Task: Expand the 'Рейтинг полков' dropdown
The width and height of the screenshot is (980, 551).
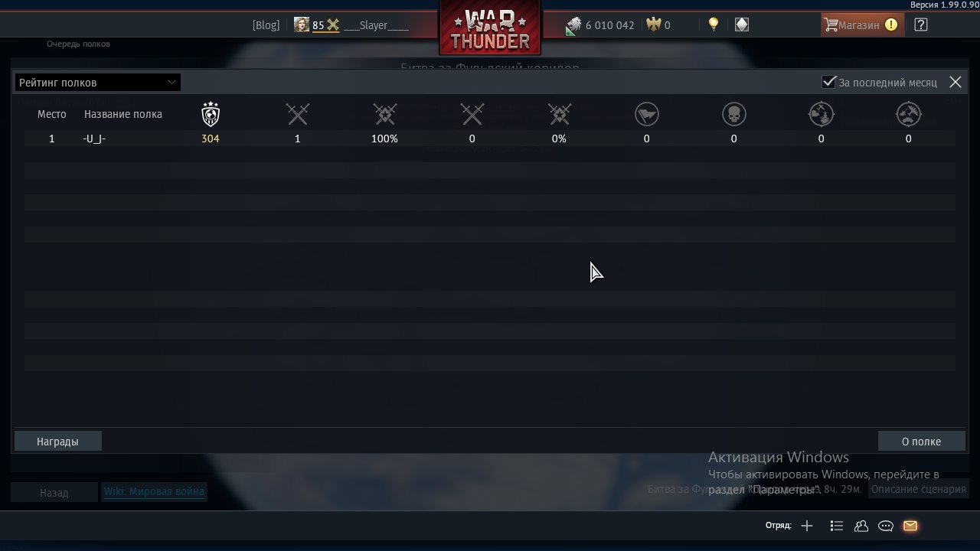Action: coord(97,82)
